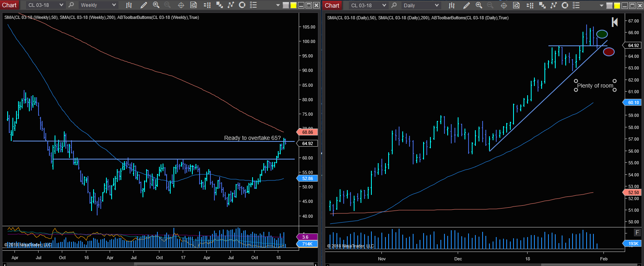The width and height of the screenshot is (644, 266).
Task: Open Indicators dialog in Weekly chart
Action: [231, 5]
